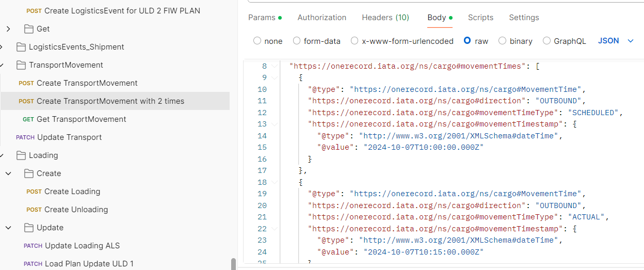Viewport: 644px width, 270px height.
Task: Fold the JSON array at line 8
Action: 275,66
